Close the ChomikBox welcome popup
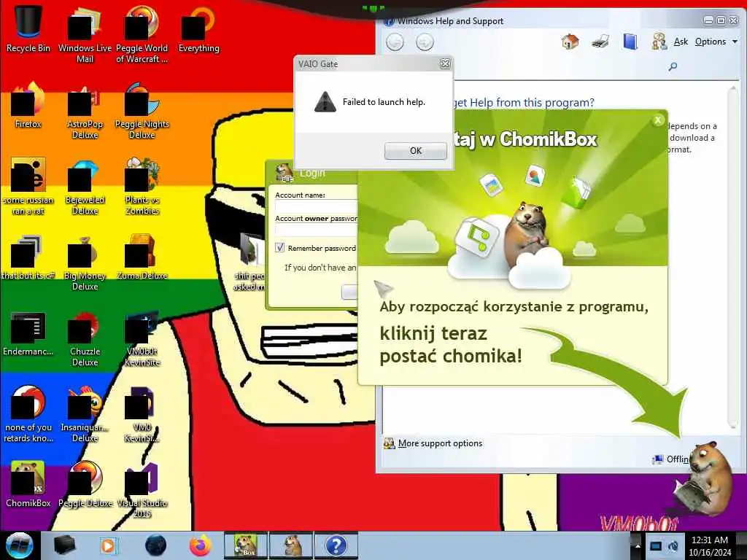 [x=658, y=120]
